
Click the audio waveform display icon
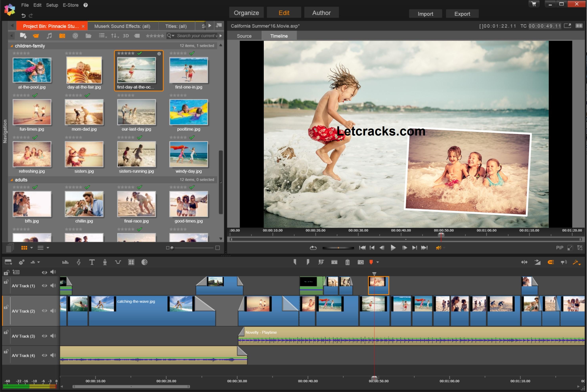[x=65, y=262]
